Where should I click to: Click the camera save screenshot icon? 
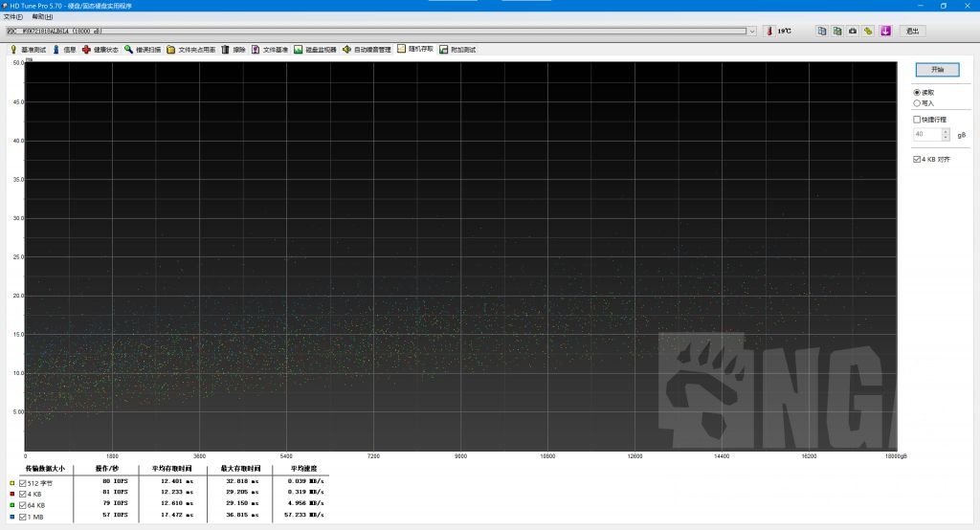pos(853,31)
